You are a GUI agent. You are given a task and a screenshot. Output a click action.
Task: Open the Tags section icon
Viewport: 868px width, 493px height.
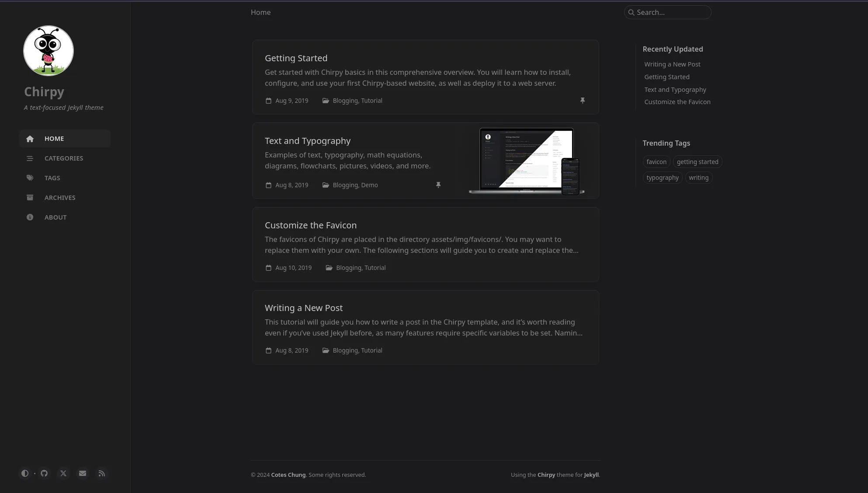pos(30,178)
